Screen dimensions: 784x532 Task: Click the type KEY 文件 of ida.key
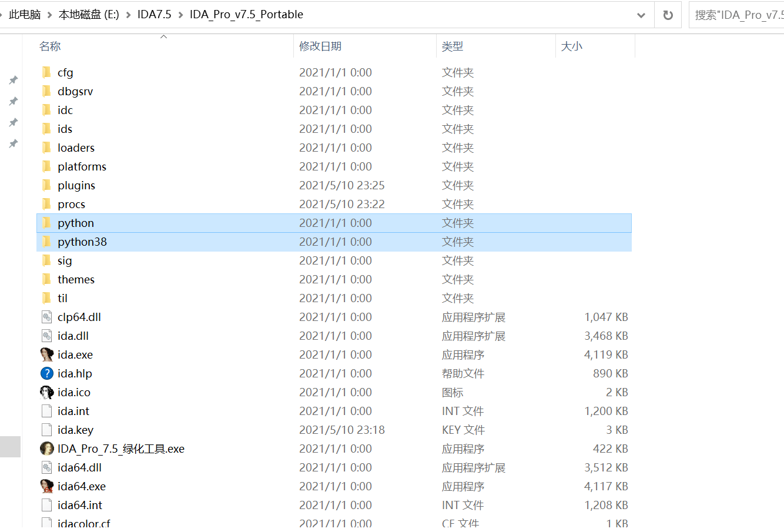(463, 430)
